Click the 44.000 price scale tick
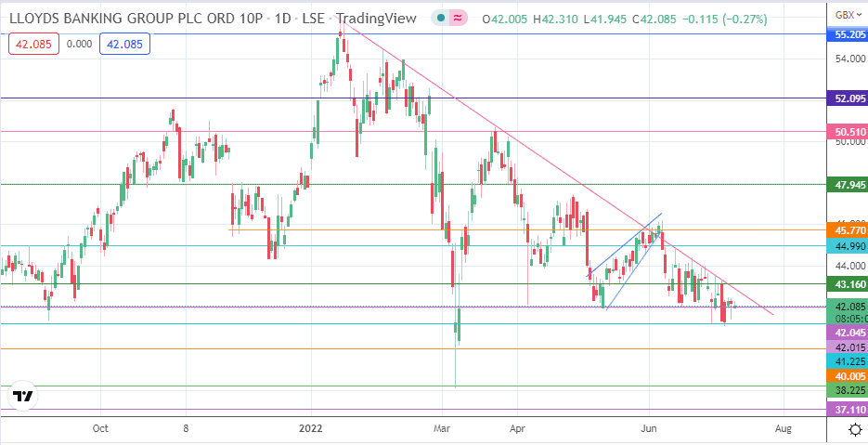 tap(849, 267)
